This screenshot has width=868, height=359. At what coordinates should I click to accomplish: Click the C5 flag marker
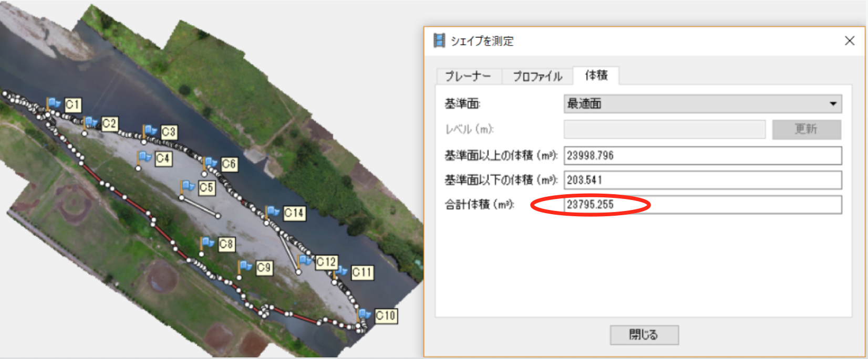pyautogui.click(x=188, y=186)
